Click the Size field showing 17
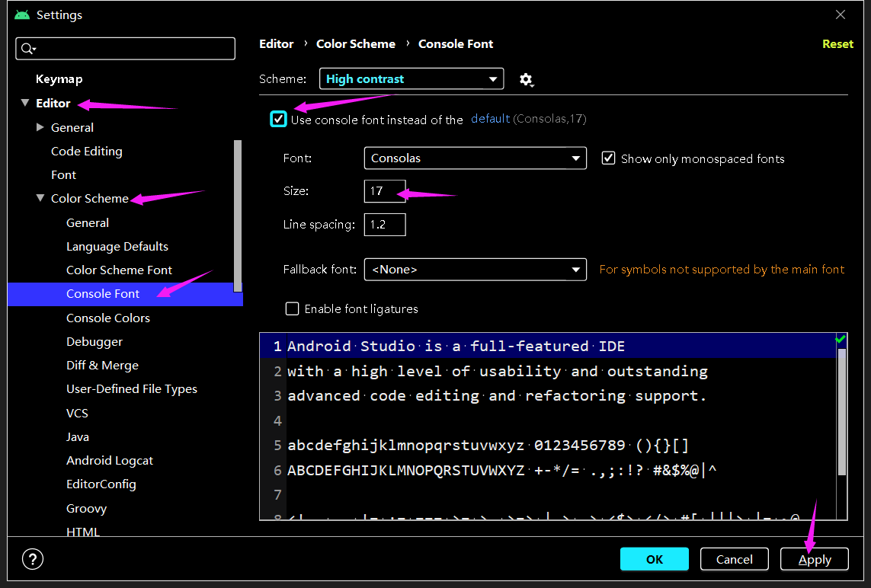 (x=384, y=191)
